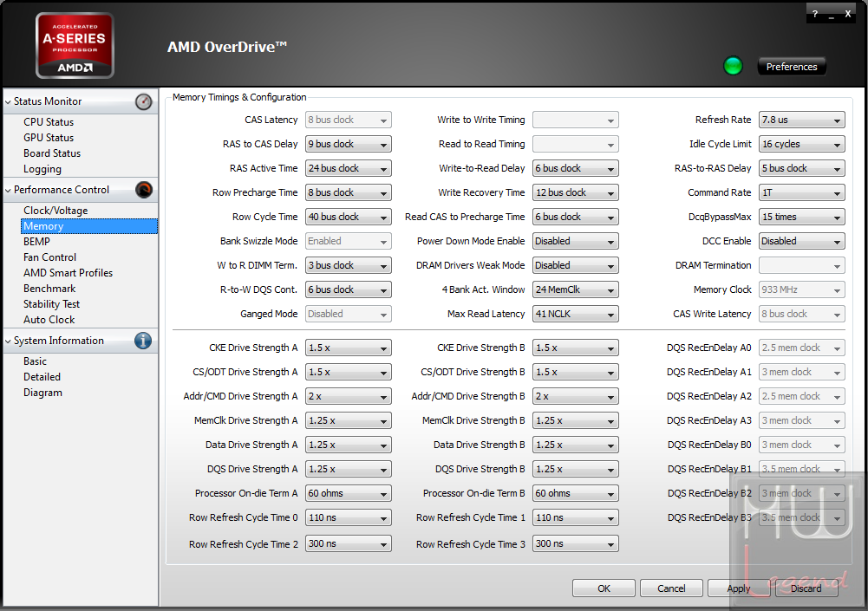Collapse the Status Monitor section
The height and width of the screenshot is (611, 868).
pos(8,102)
